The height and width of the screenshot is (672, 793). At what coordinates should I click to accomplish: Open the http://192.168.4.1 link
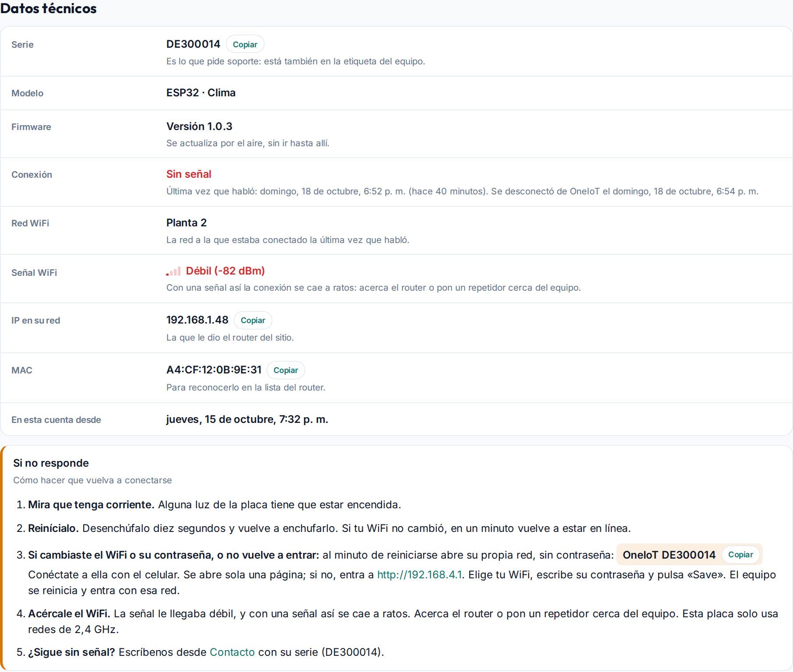[x=419, y=574]
